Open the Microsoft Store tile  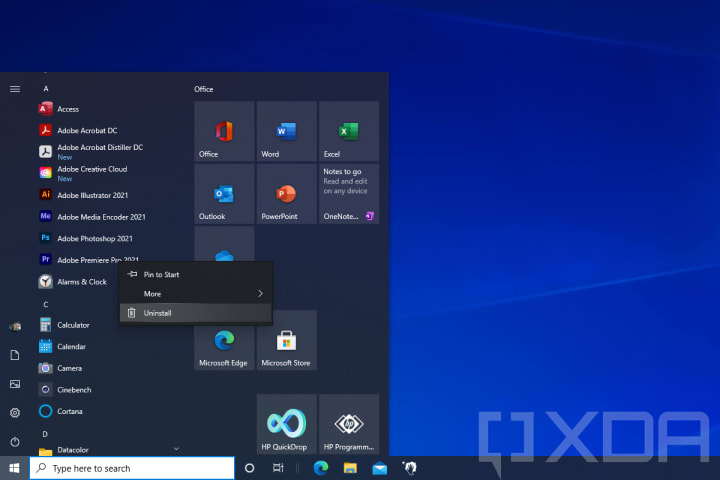tap(287, 340)
